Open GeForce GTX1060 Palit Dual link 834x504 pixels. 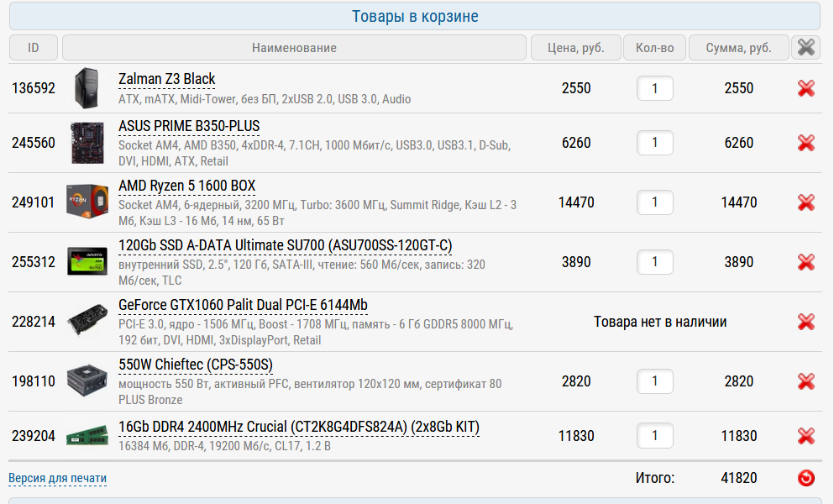tap(243, 305)
